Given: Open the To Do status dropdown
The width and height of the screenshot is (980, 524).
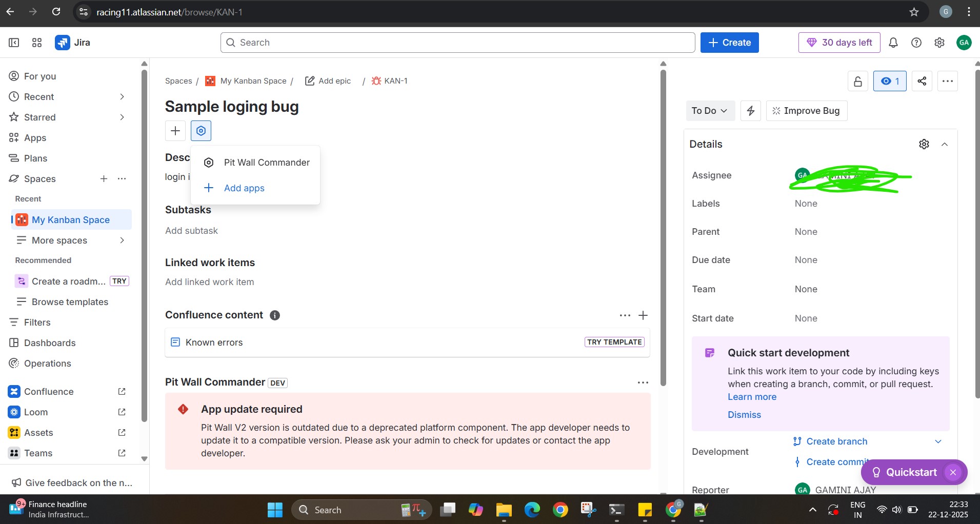Looking at the screenshot, I should (x=710, y=111).
